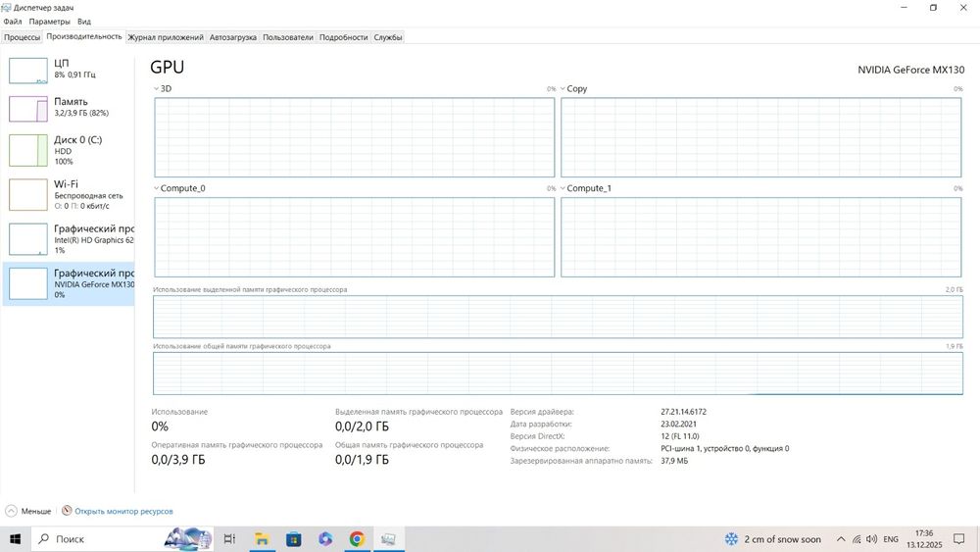Screen dimensions: 980x552
Task: Open the Подробности tab
Action: tap(343, 37)
